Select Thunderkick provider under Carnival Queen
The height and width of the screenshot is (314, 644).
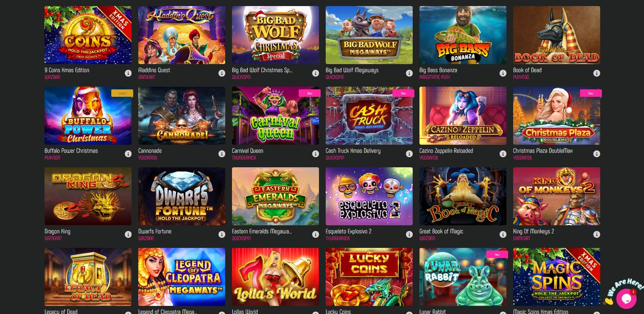point(244,158)
